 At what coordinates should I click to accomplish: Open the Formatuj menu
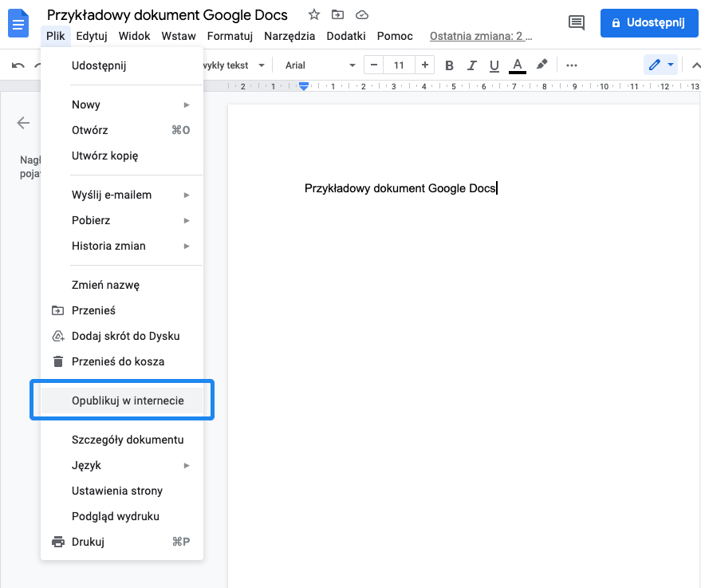pyautogui.click(x=230, y=36)
